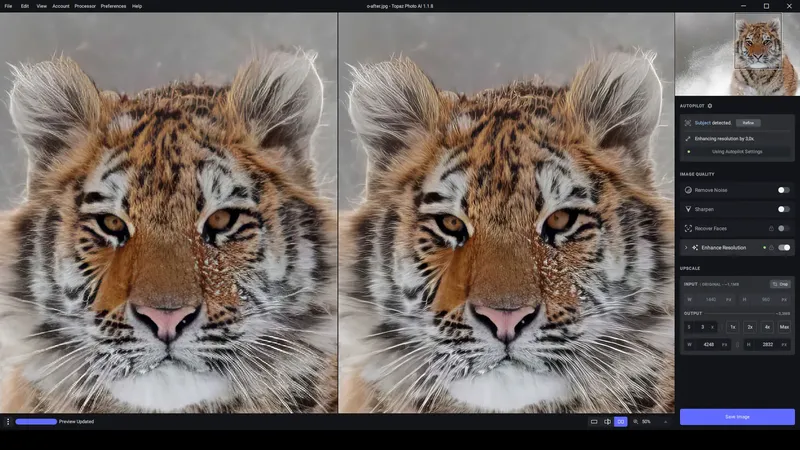
Task: Click the Enhance Resolution sparkle icon
Action: pyautogui.click(x=695, y=248)
